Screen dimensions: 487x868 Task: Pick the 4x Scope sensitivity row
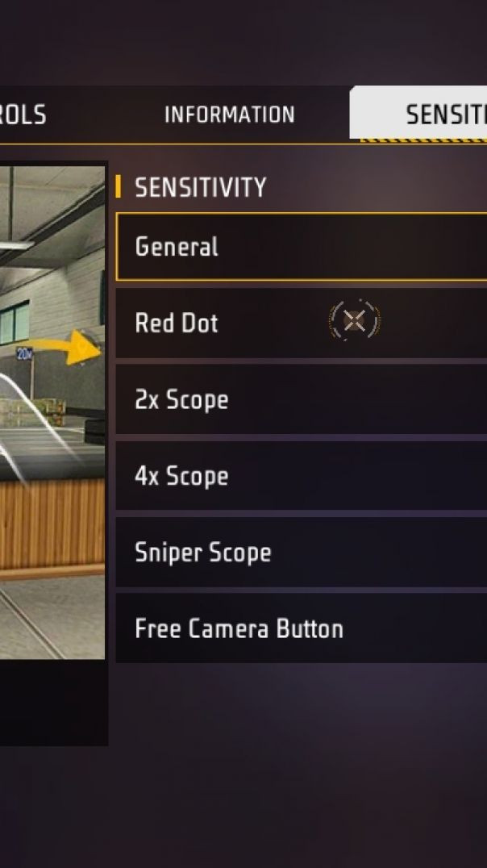click(x=302, y=475)
